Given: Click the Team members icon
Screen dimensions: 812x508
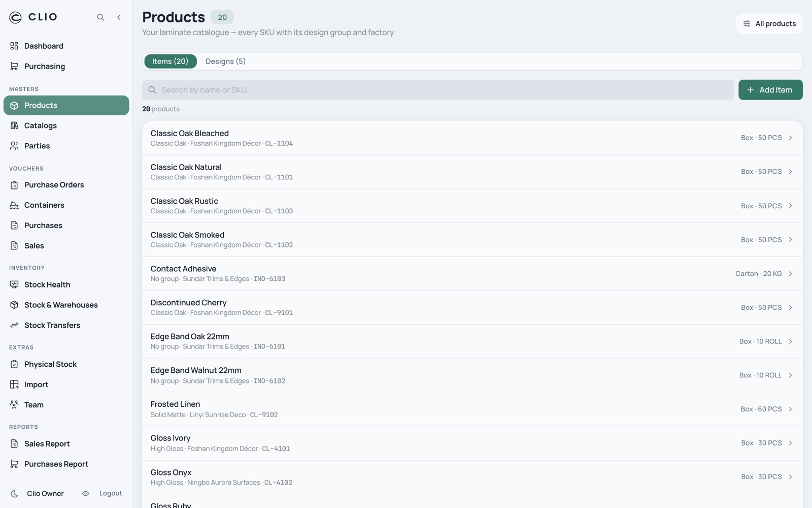Looking at the screenshot, I should [14, 405].
